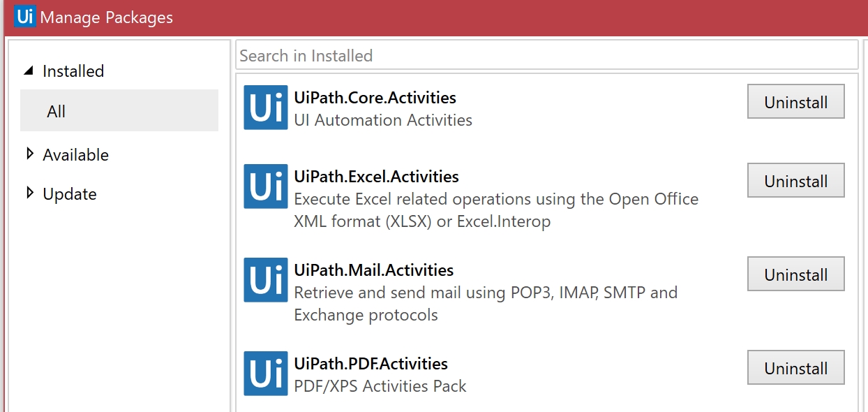Image resolution: width=868 pixels, height=412 pixels.
Task: Click the UiPath logo in title bar
Action: pos(24,16)
